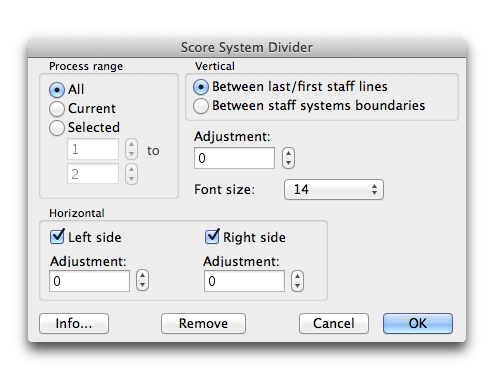The width and height of the screenshot is (494, 378).
Task: Open the Font size dropdown
Action: (334, 190)
